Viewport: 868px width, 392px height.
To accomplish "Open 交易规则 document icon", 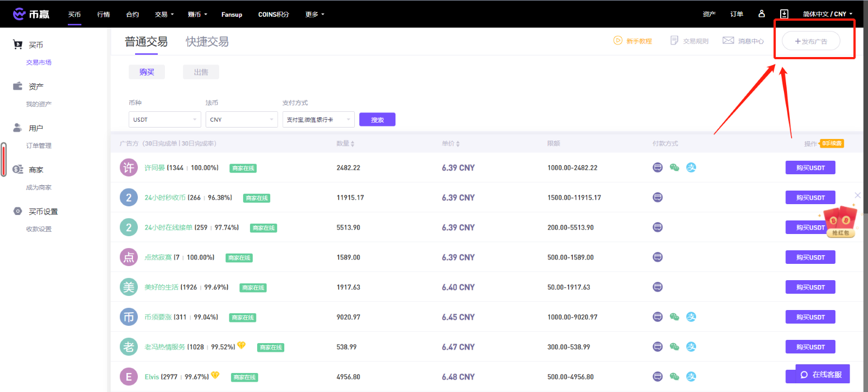I will click(x=674, y=40).
